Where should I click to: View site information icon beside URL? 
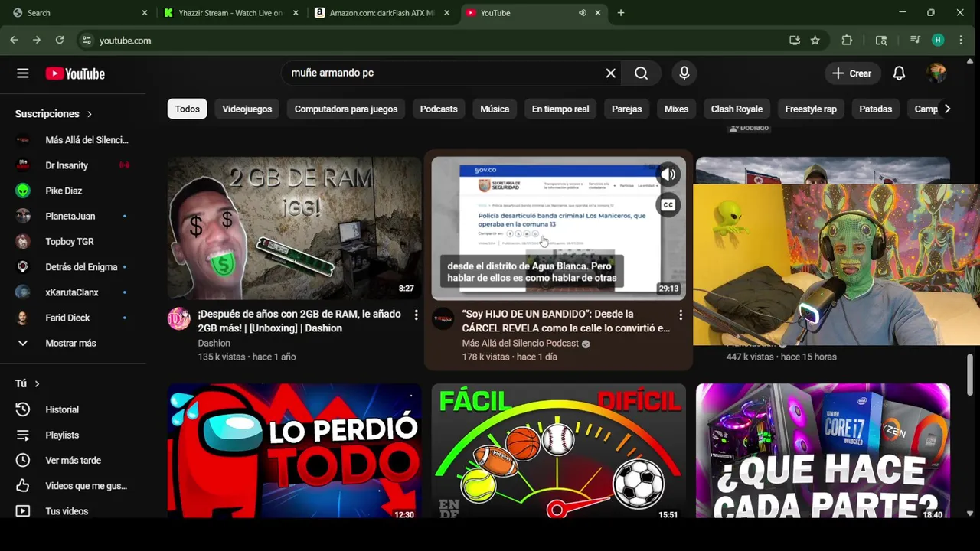87,40
